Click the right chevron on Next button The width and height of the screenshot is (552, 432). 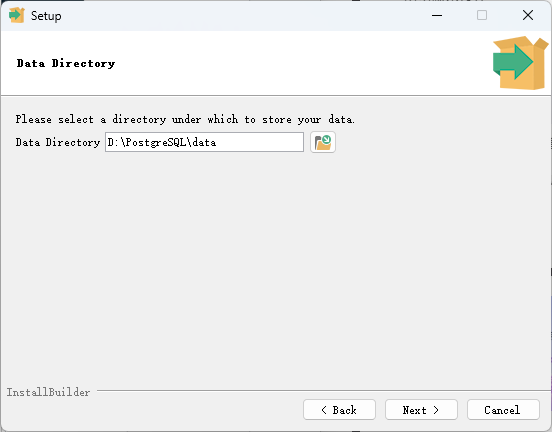coord(436,410)
